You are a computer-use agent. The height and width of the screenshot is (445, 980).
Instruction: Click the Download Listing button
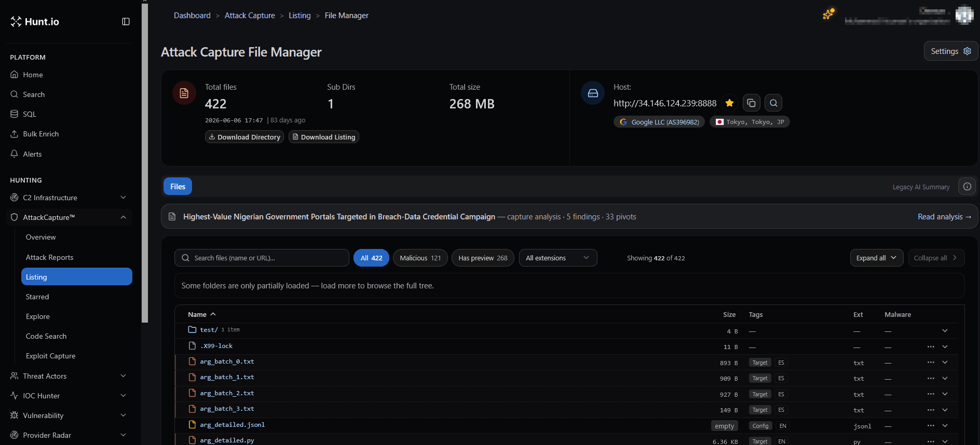pos(324,137)
